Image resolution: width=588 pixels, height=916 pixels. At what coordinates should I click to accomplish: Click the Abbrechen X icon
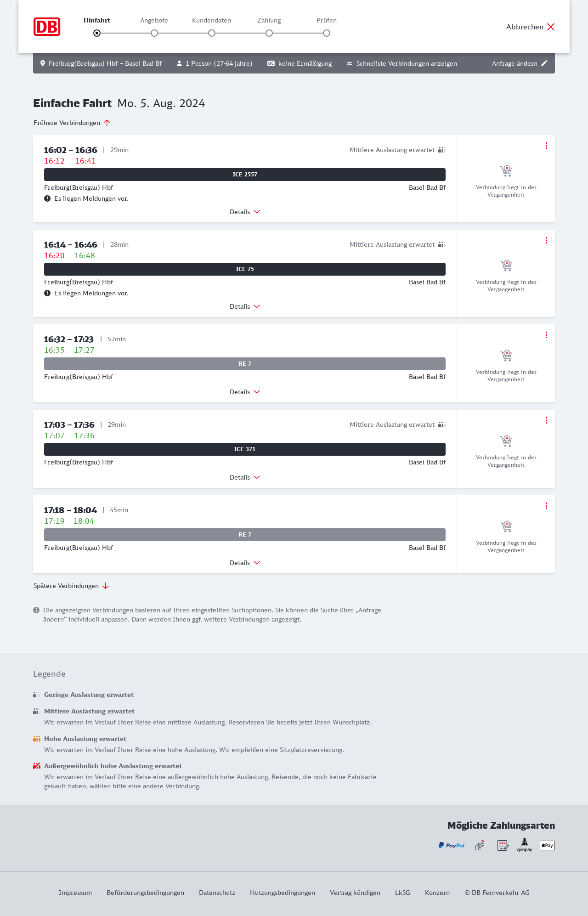coord(551,27)
